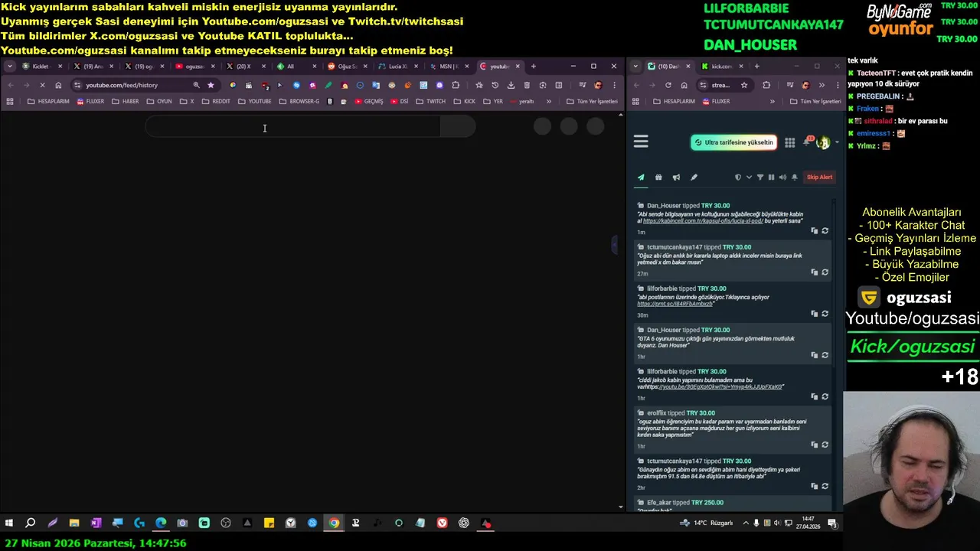Screen dimensions: 980x551
Task: Open the notifications bell with red badge
Action: pos(807,142)
